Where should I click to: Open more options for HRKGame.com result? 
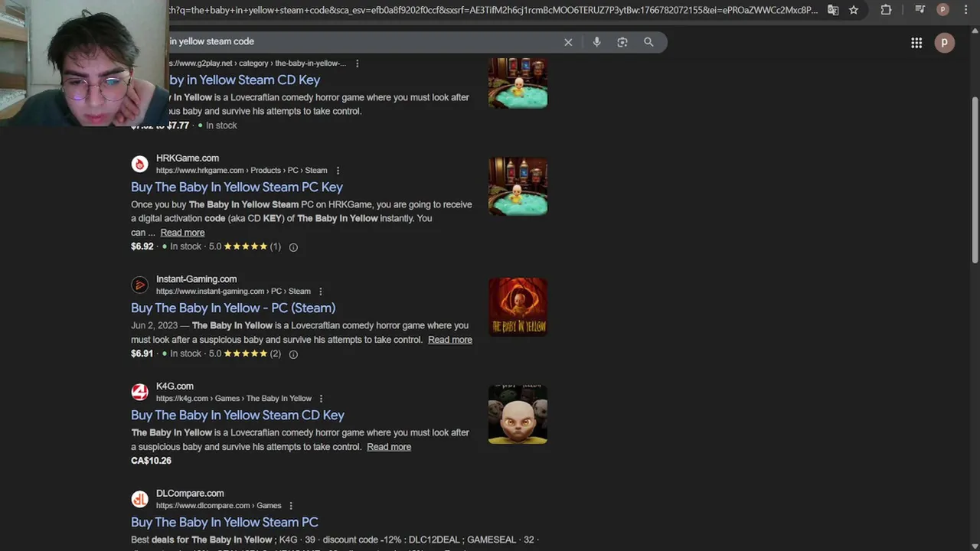click(x=338, y=171)
